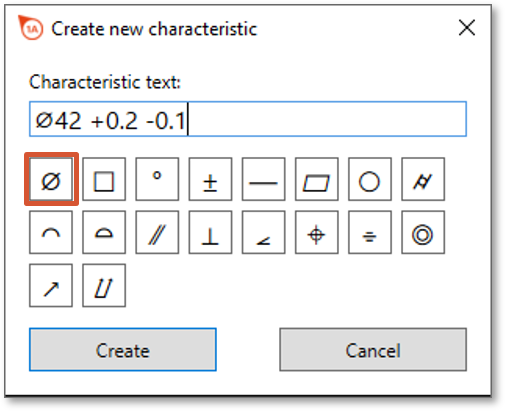Insert the straightness symbol
Screen dimensions: 505x411
(x=263, y=179)
